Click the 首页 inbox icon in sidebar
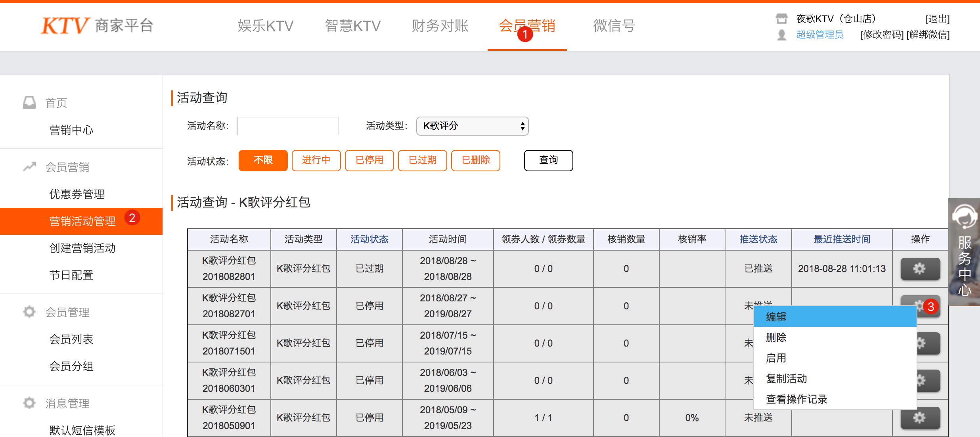Viewport: 980px width, 437px height. [x=29, y=102]
